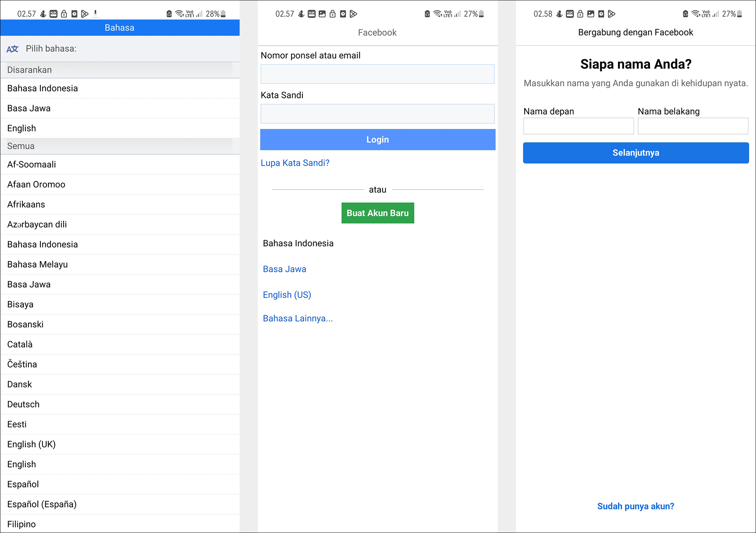Viewport: 756px width, 533px height.
Task: Open Bahasa Lainnya... language link
Action: pos(297,318)
